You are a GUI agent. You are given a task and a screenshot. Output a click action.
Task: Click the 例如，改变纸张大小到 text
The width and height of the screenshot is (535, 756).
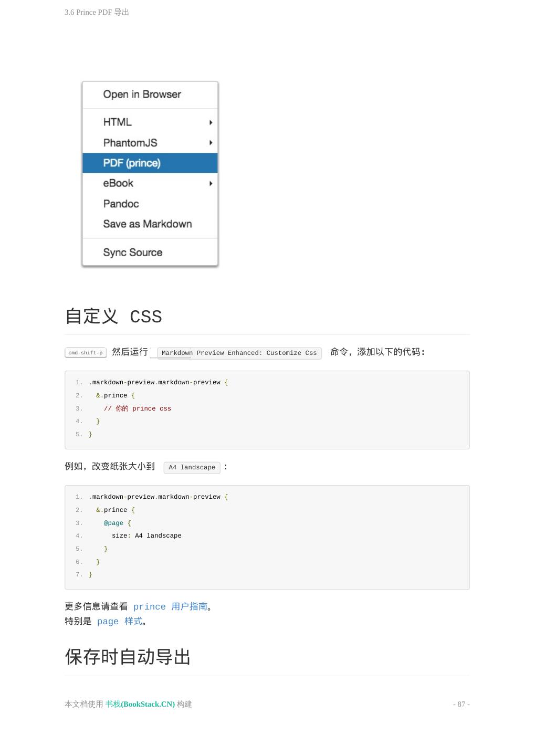coord(110,466)
